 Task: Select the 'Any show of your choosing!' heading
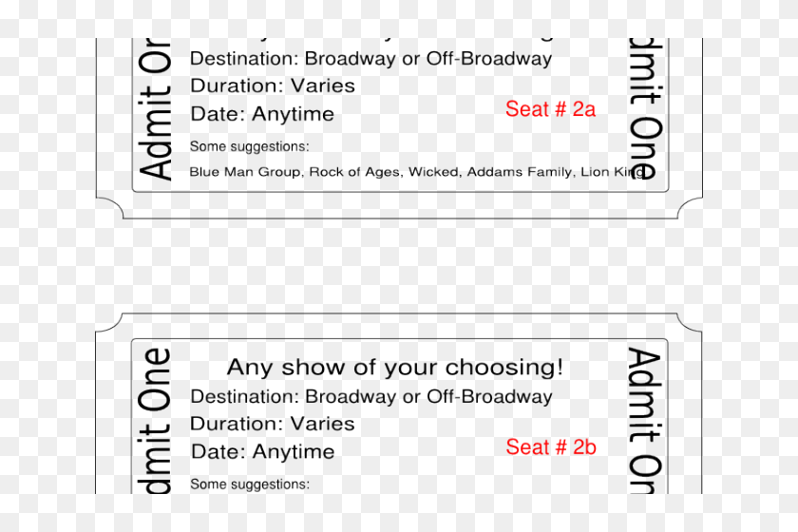coord(395,367)
